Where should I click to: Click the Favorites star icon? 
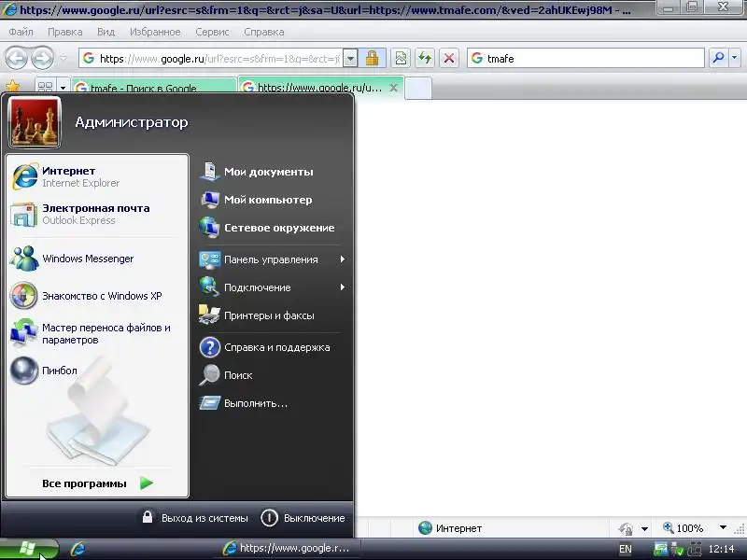click(13, 87)
